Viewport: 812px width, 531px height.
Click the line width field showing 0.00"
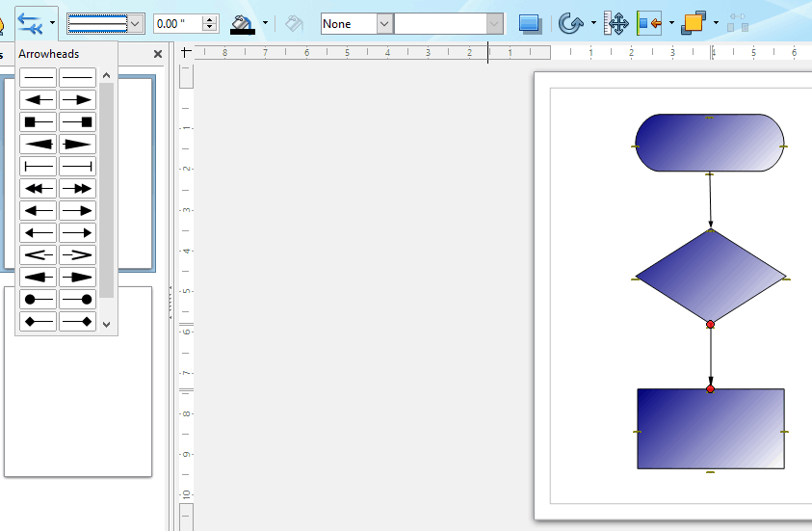(177, 24)
